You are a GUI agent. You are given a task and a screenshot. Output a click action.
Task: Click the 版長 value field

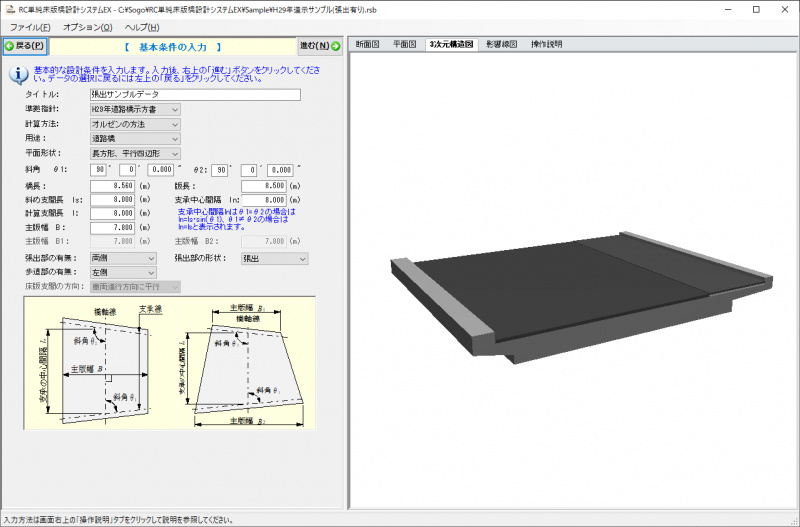[264, 186]
